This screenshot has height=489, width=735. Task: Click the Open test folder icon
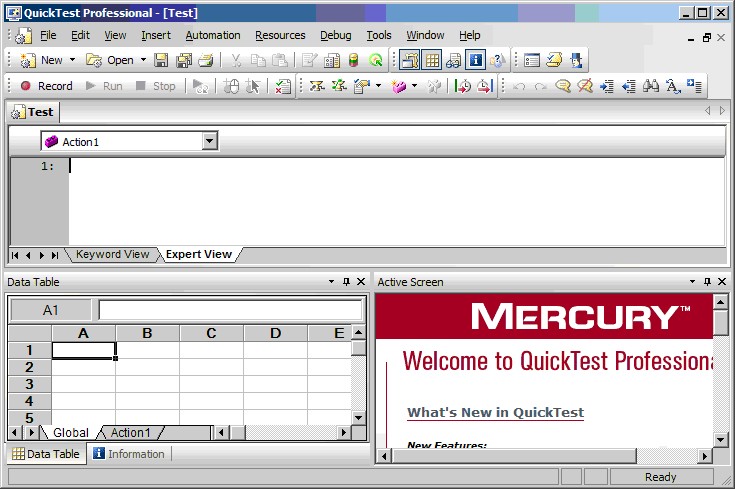click(x=94, y=60)
